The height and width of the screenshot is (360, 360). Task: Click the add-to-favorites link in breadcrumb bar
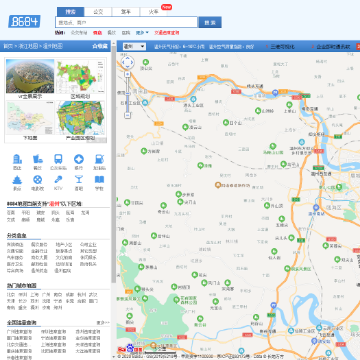100,46
